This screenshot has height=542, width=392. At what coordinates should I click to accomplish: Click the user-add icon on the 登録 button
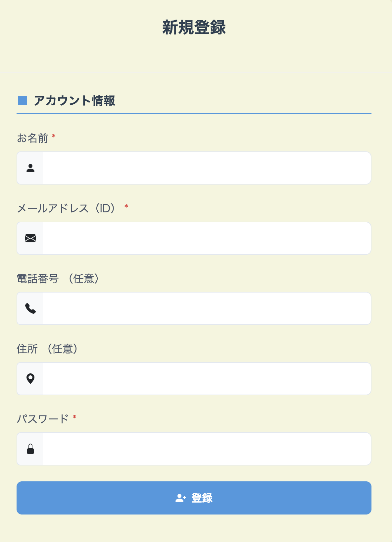(x=180, y=498)
